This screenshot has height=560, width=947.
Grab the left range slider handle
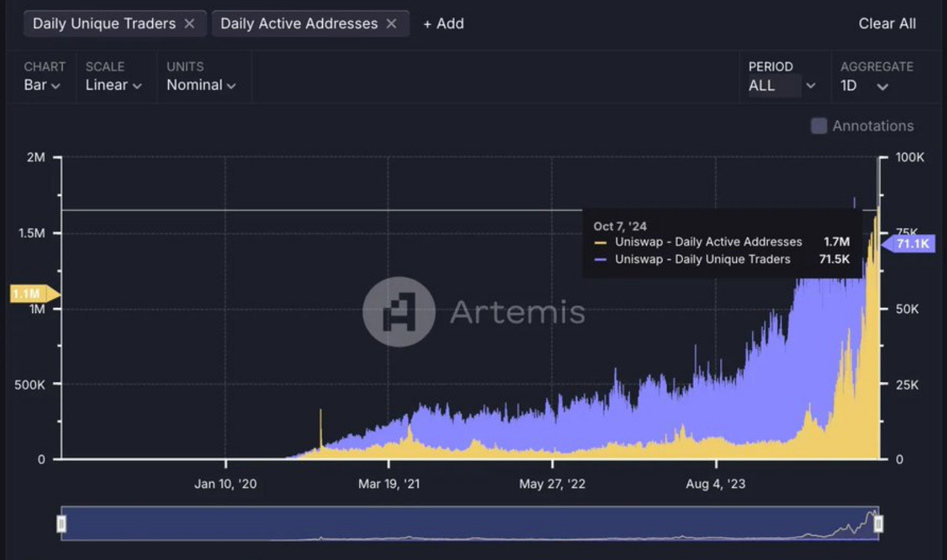(x=61, y=523)
